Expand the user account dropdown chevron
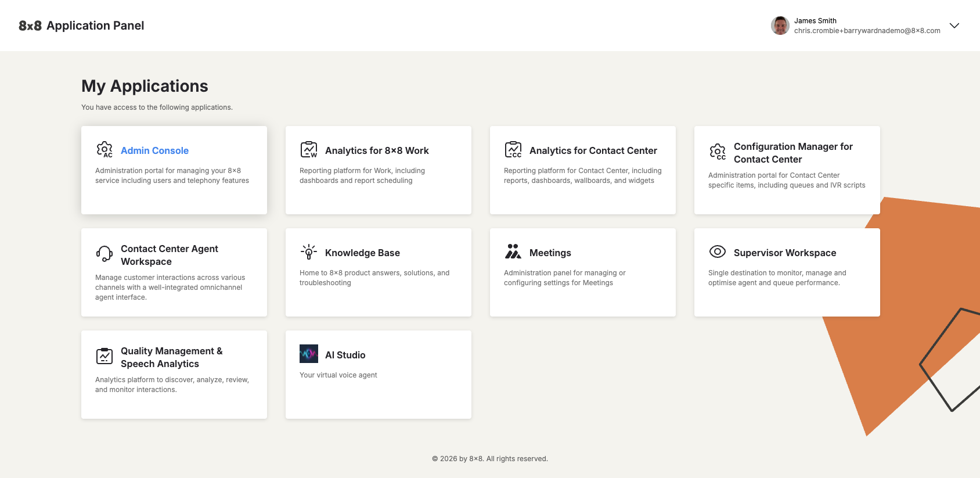Viewport: 980px width, 478px height. click(x=954, y=26)
